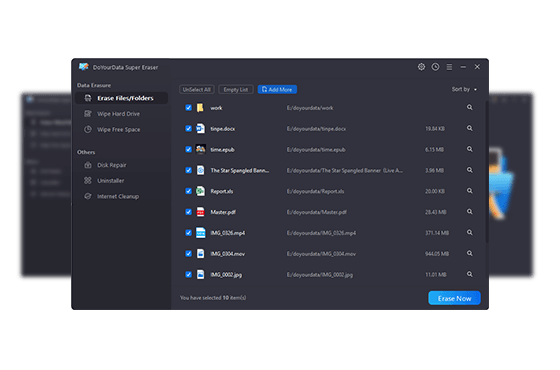Image resolution: width=560 pixels, height=370 pixels.
Task: Click magnifier icon for IMG_0002.jpg
Action: point(470,274)
